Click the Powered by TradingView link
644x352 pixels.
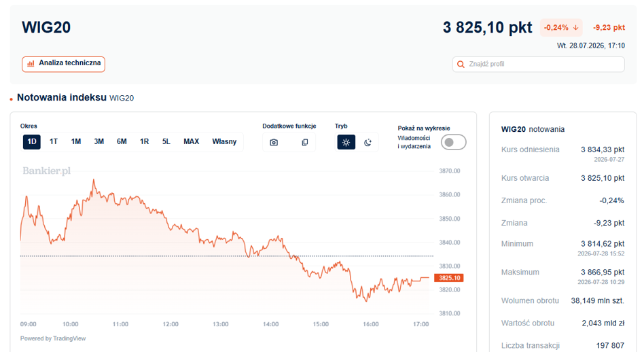click(x=53, y=338)
